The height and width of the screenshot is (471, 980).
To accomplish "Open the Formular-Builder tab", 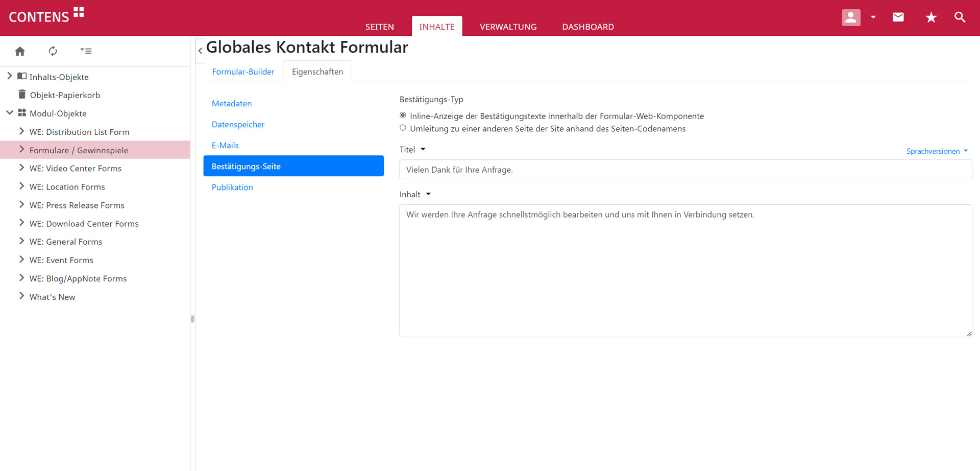I will [x=243, y=72].
